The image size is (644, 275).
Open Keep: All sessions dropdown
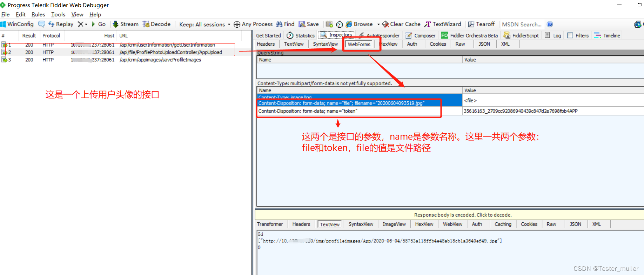click(x=205, y=25)
